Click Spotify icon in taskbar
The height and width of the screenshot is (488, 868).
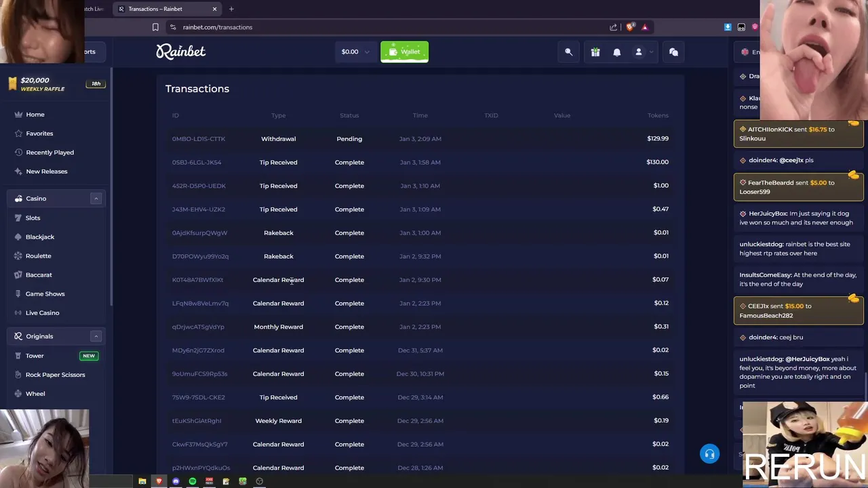tap(193, 481)
